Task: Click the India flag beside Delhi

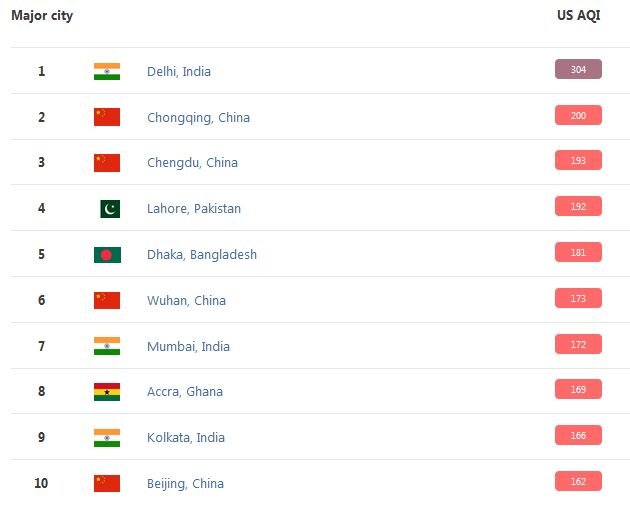Action: pos(107,71)
